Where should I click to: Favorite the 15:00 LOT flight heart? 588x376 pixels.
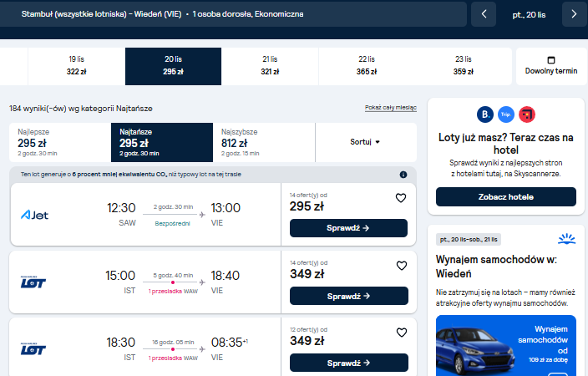pyautogui.click(x=402, y=266)
